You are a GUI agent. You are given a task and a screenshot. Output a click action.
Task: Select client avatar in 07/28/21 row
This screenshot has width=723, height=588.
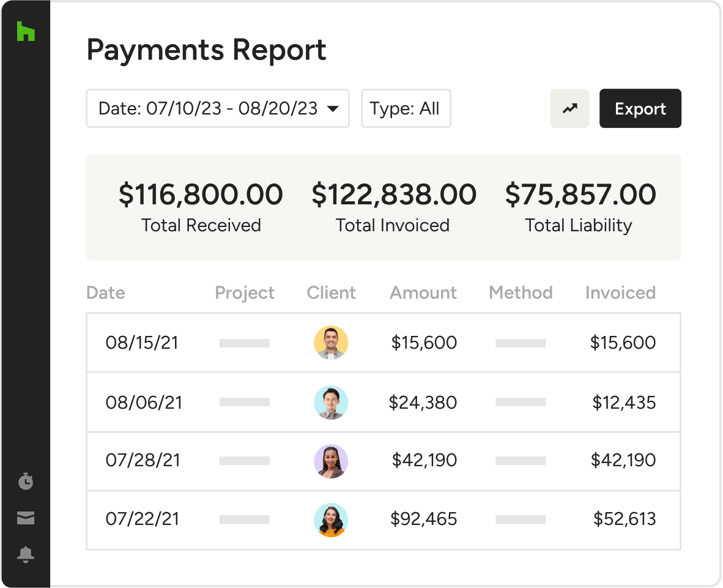point(331,461)
